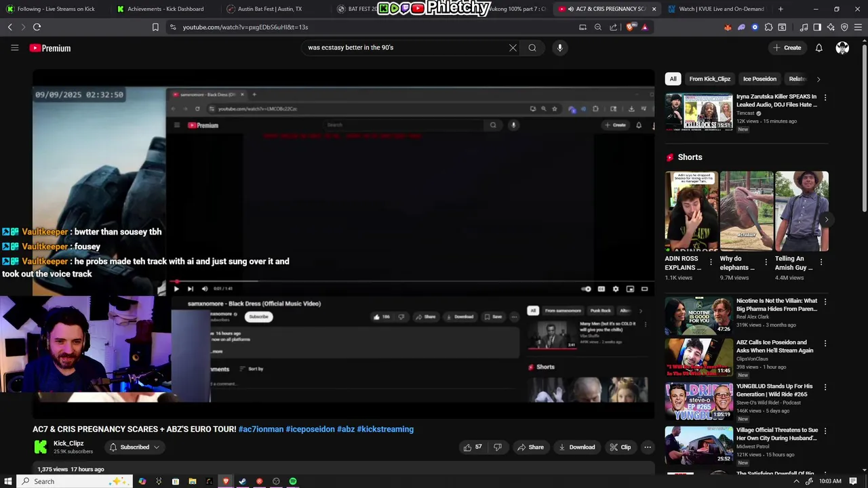
Task: Open the Brave main menu
Action: point(858,27)
